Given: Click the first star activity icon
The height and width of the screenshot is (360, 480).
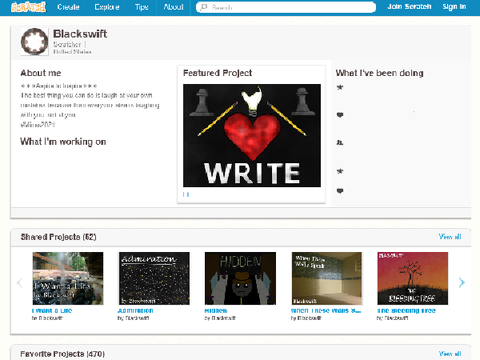Looking at the screenshot, I should 340,88.
